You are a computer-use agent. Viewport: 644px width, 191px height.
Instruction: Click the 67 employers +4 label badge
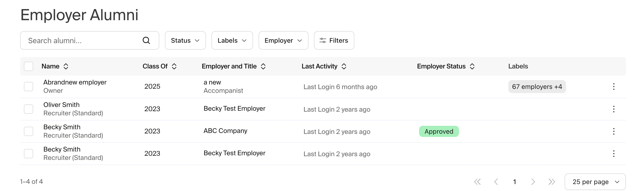point(537,87)
